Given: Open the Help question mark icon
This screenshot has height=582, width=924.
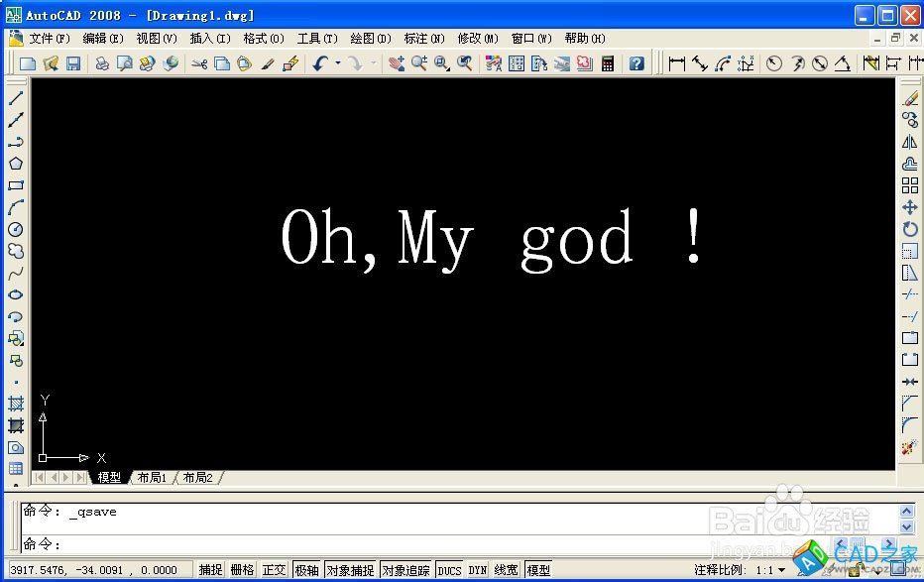Looking at the screenshot, I should click(636, 63).
